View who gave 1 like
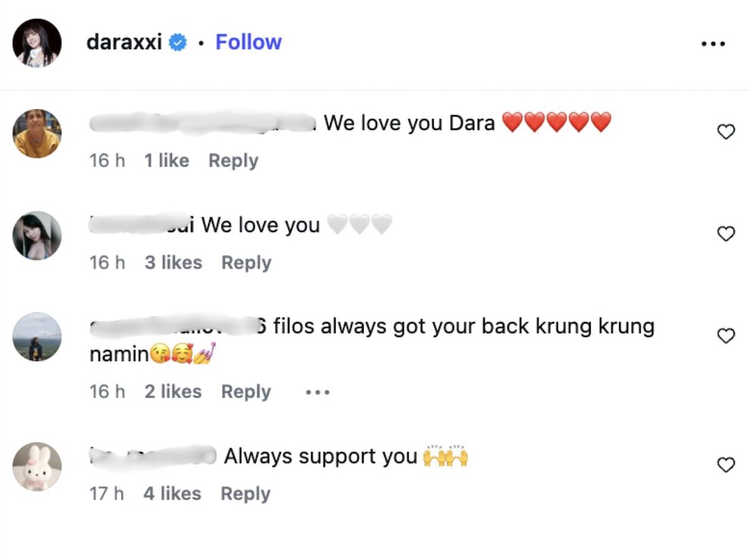The height and width of the screenshot is (560, 749). click(x=167, y=160)
